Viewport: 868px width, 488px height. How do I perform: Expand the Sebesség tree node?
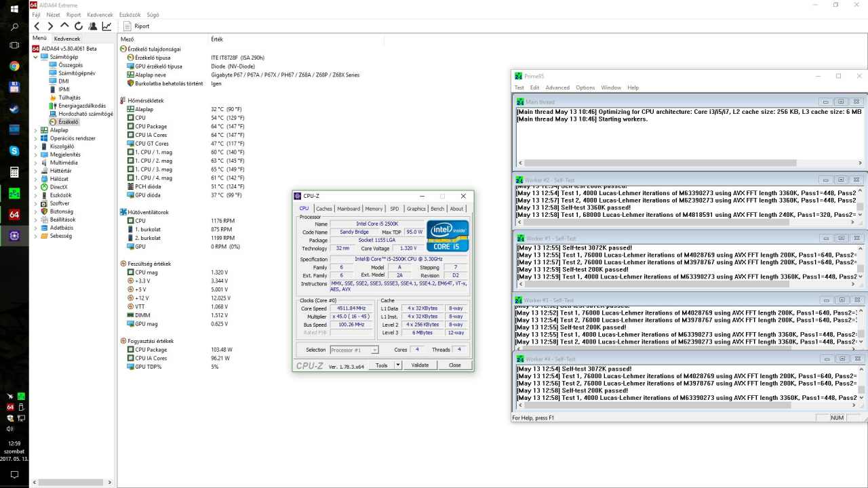36,236
